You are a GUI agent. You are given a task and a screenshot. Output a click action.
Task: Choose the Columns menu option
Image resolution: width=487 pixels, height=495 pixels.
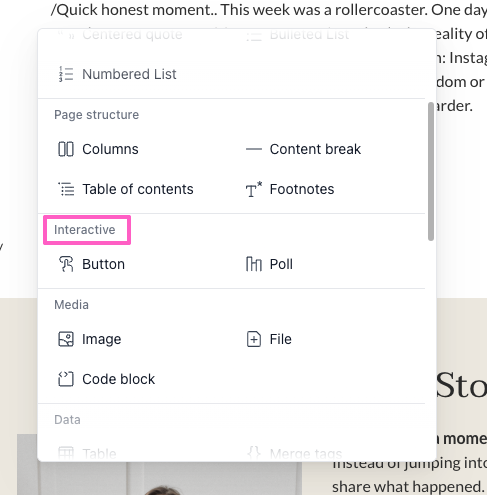[110, 149]
